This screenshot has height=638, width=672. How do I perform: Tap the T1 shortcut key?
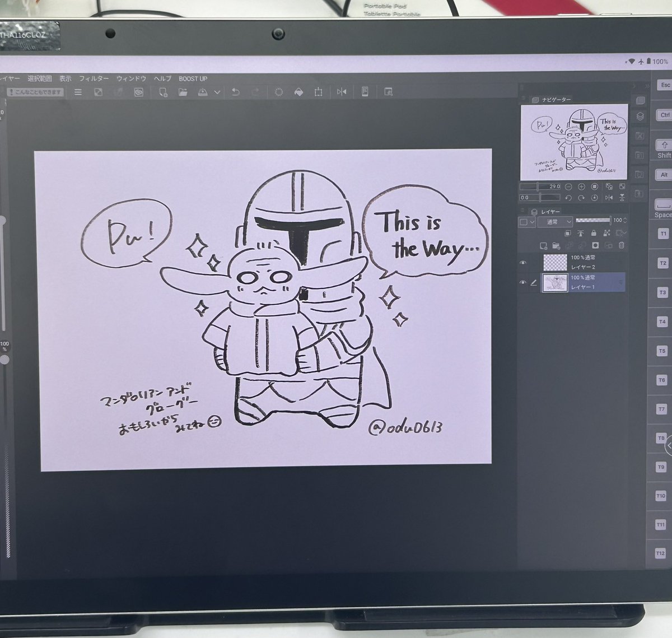click(663, 234)
